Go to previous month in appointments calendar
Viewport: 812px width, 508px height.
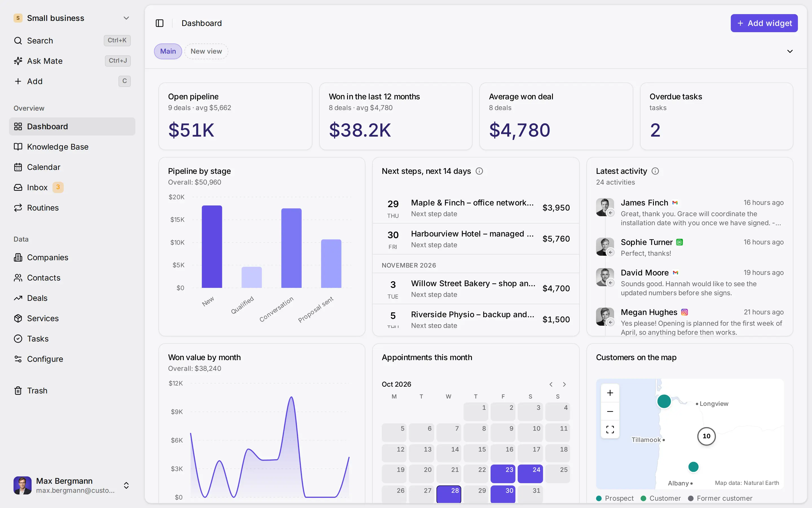551,384
